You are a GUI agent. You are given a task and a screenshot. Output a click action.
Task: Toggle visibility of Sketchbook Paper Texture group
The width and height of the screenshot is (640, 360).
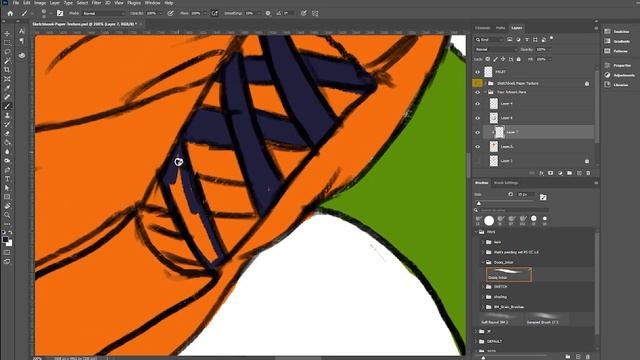pos(477,83)
